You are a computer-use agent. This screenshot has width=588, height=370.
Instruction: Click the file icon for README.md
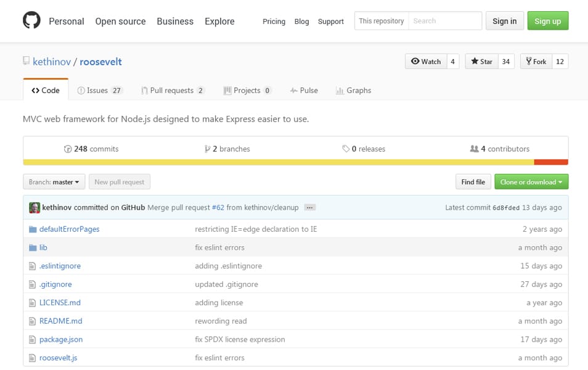32,321
